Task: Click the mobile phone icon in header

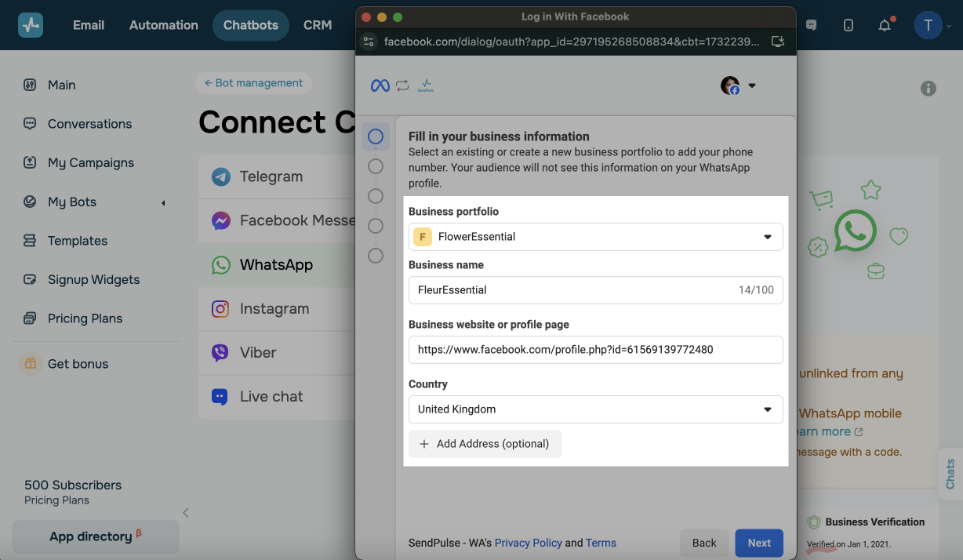Action: point(849,25)
